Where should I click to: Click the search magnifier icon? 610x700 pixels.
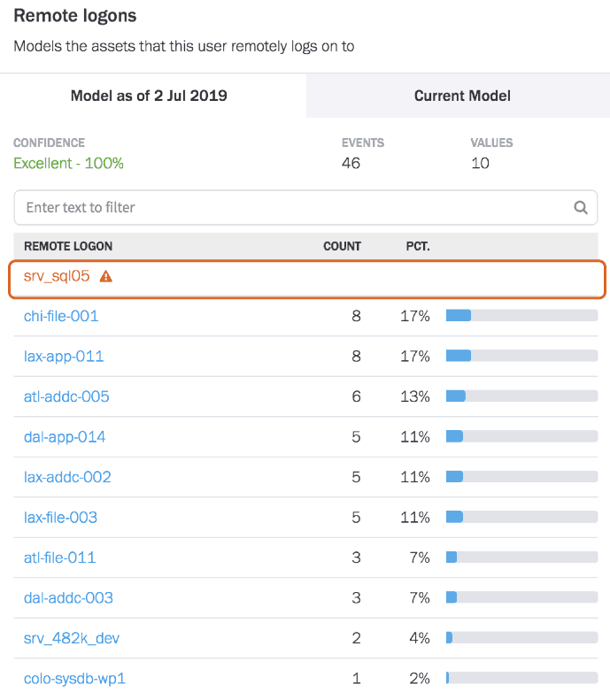point(581,208)
